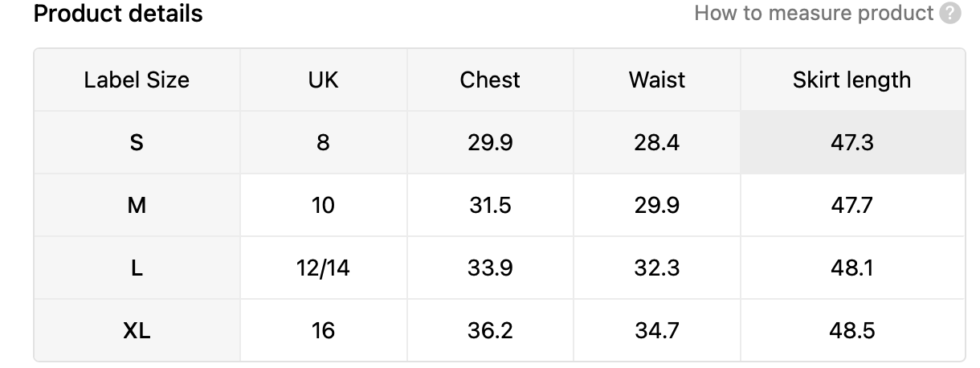Click the Waist column header
The image size is (980, 368).
pos(657,80)
